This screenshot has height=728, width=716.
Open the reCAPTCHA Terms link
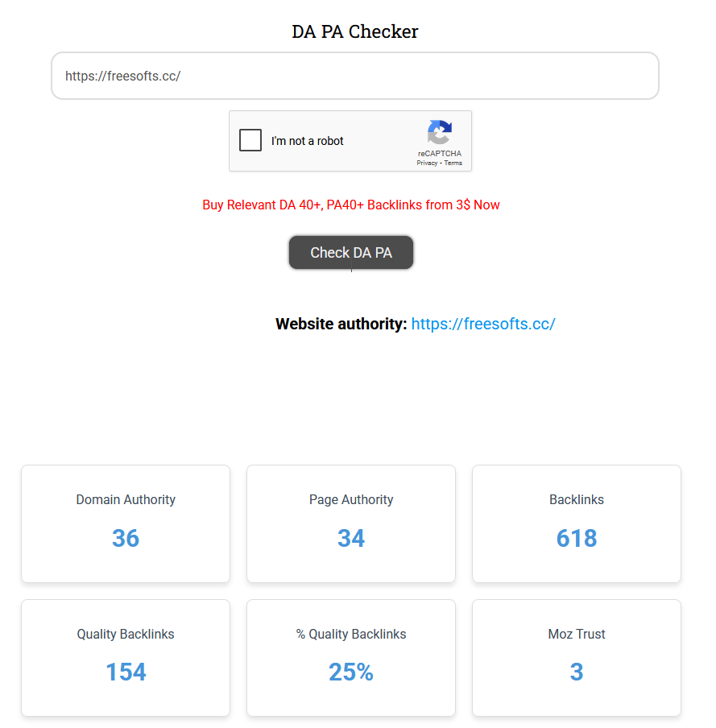point(453,163)
